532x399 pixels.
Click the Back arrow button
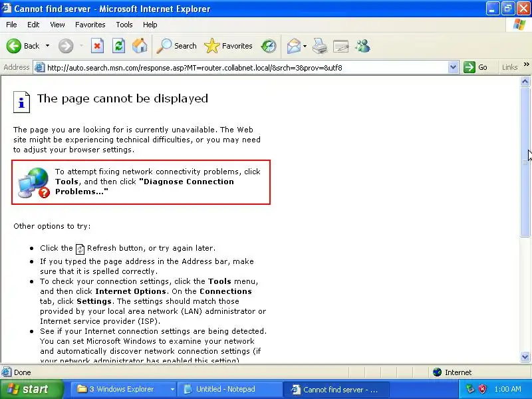tap(14, 46)
